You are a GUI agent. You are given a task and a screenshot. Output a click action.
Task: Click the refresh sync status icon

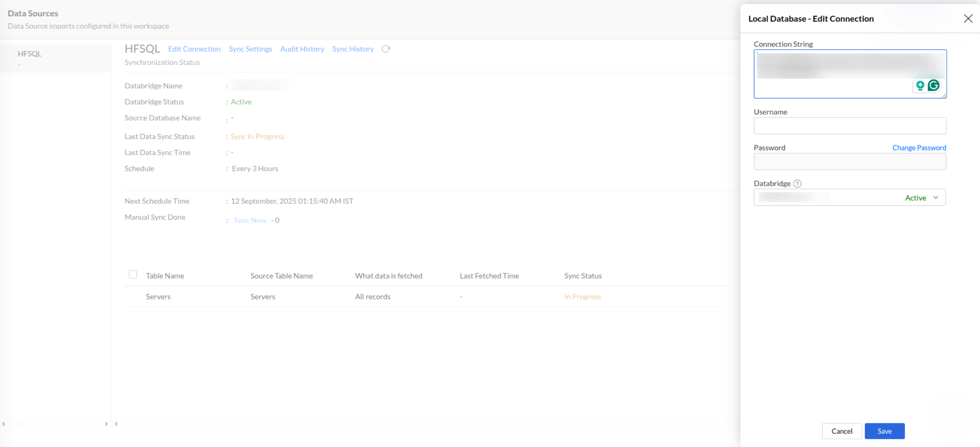[386, 49]
